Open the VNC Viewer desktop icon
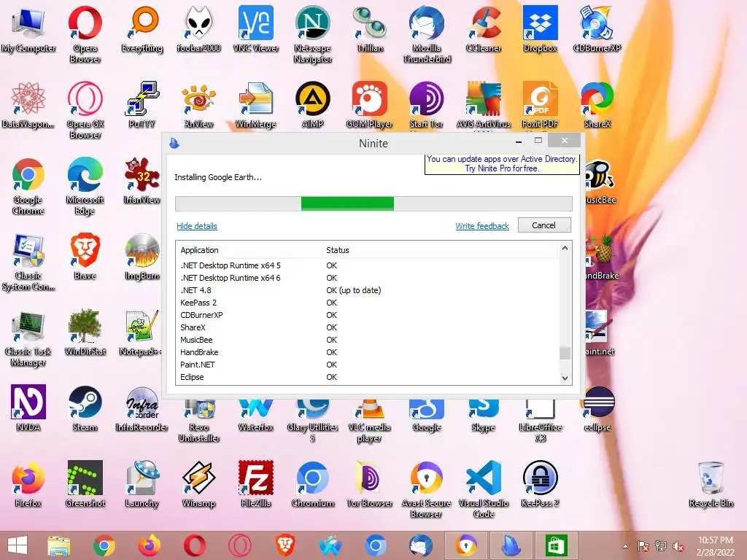The height and width of the screenshot is (560, 747). [x=256, y=28]
